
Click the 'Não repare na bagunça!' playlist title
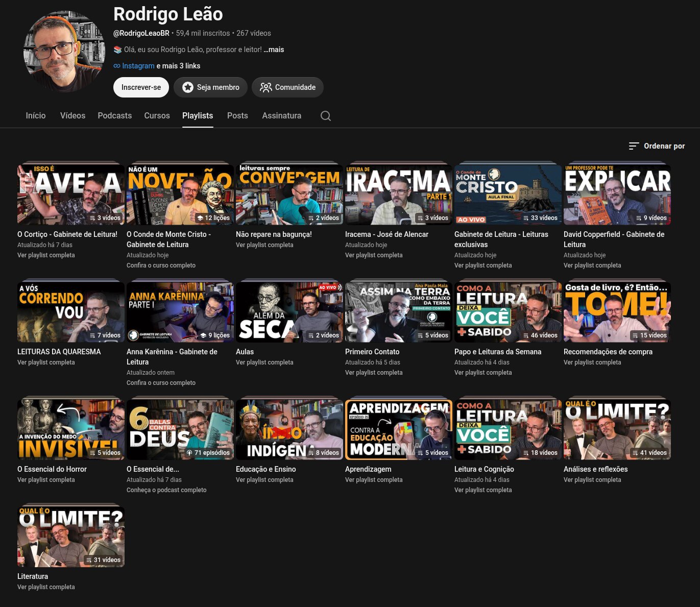pos(274,234)
